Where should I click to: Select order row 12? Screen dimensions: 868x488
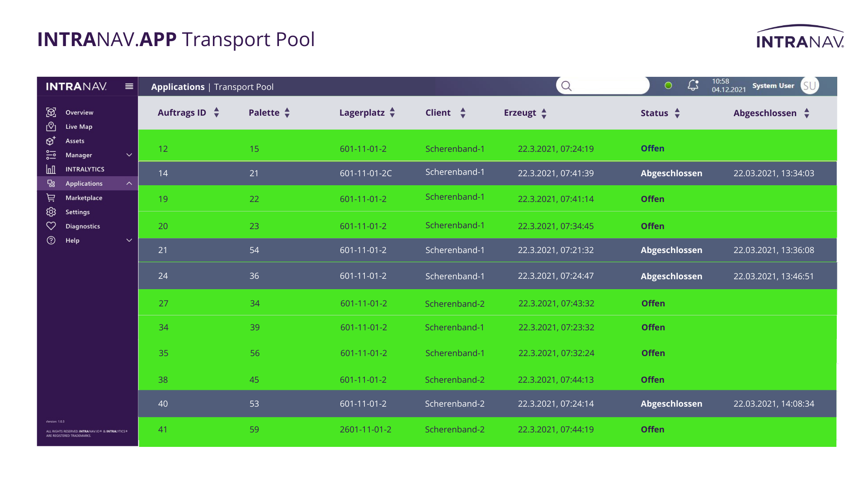point(487,145)
